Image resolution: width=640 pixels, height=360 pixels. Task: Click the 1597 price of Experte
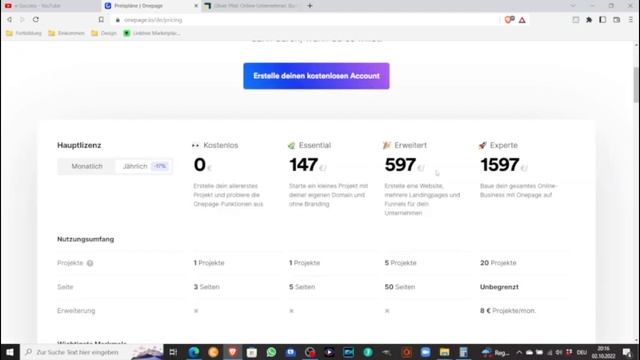coord(500,165)
